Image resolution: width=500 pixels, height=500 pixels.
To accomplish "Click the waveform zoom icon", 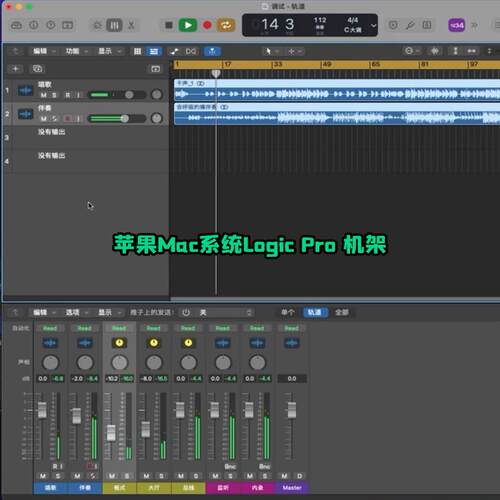I will click(435, 51).
